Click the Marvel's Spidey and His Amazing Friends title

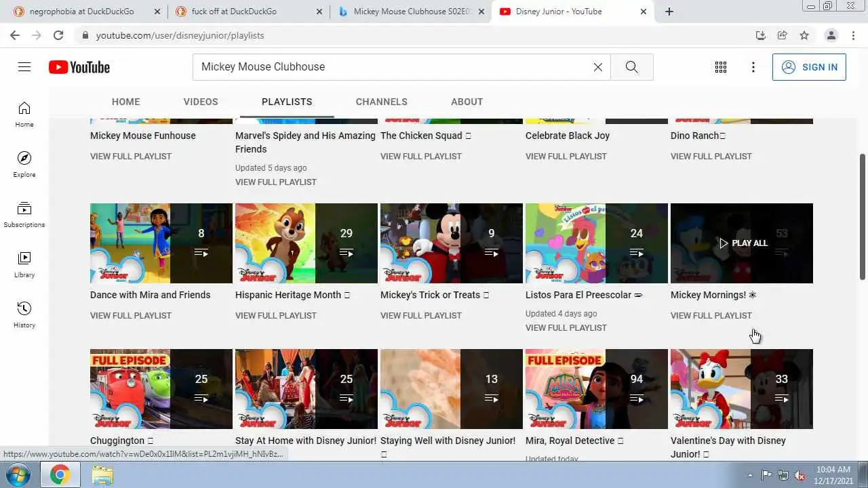(305, 142)
